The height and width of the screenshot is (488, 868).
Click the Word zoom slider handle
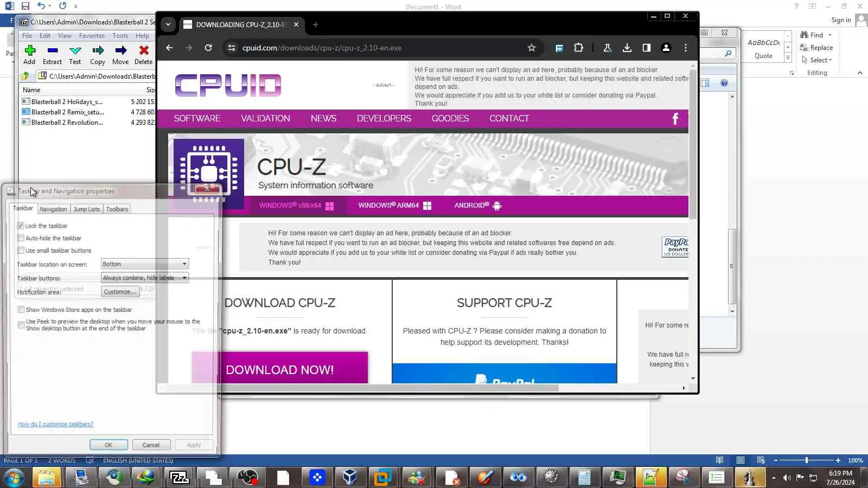tap(807, 460)
